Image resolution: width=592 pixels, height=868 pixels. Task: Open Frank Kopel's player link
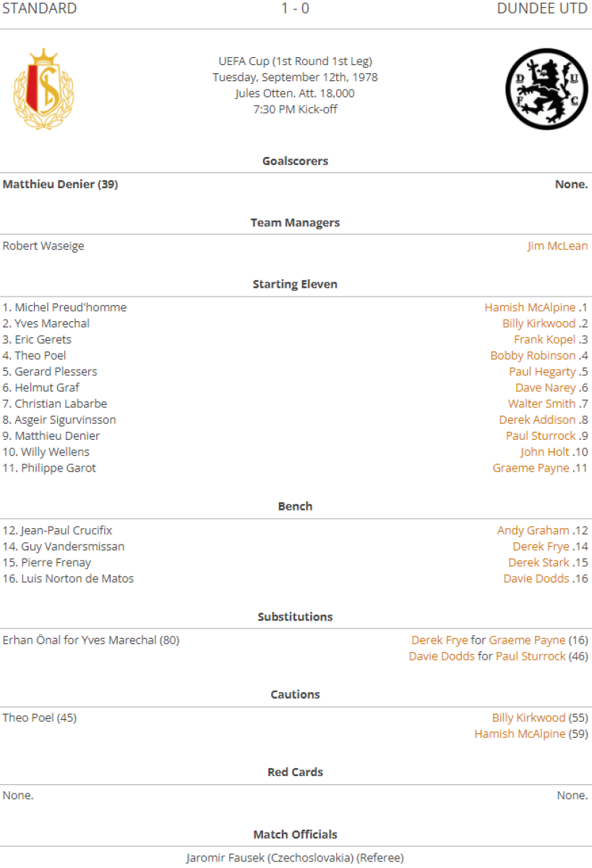(544, 339)
